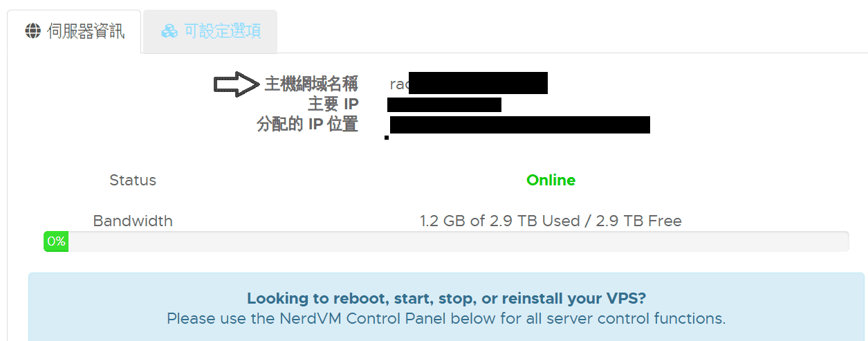This screenshot has height=341, width=868.
Task: Click the 1.2 GB of 2.9 TB usage text
Action: [x=551, y=221]
